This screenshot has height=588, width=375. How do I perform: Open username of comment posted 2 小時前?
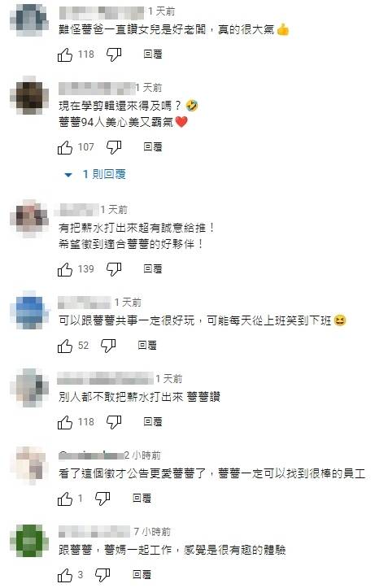click(x=91, y=455)
